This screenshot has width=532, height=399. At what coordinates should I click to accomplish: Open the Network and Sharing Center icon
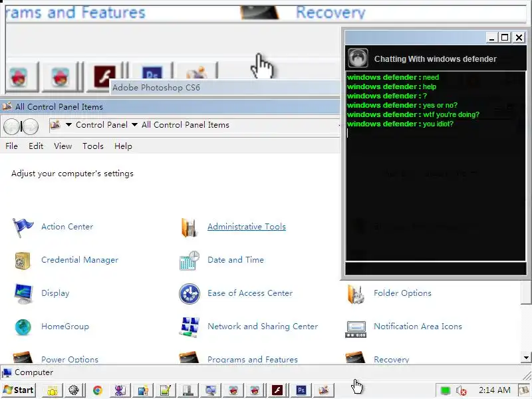pos(189,327)
